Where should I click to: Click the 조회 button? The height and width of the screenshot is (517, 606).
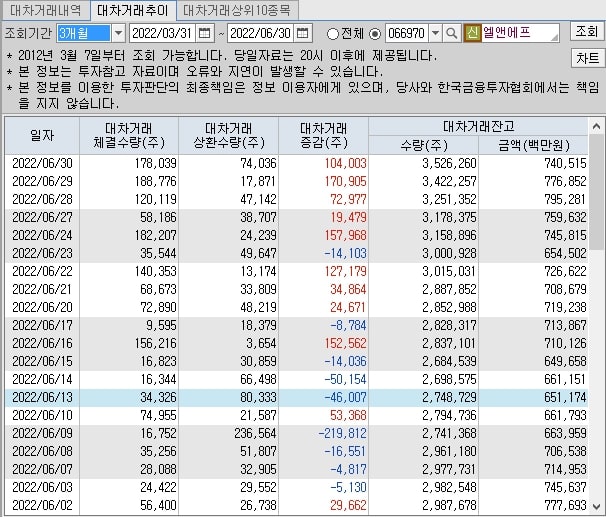click(x=587, y=31)
